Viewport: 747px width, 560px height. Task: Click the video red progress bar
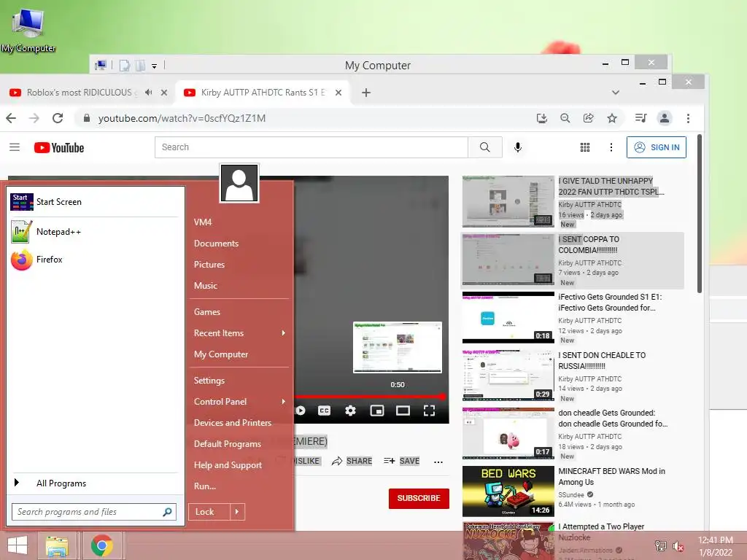[370, 396]
